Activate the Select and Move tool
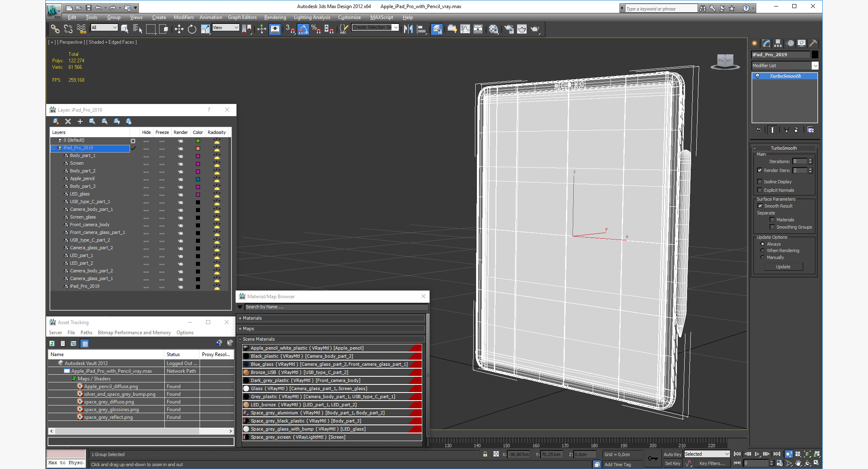868x469 pixels. [179, 29]
